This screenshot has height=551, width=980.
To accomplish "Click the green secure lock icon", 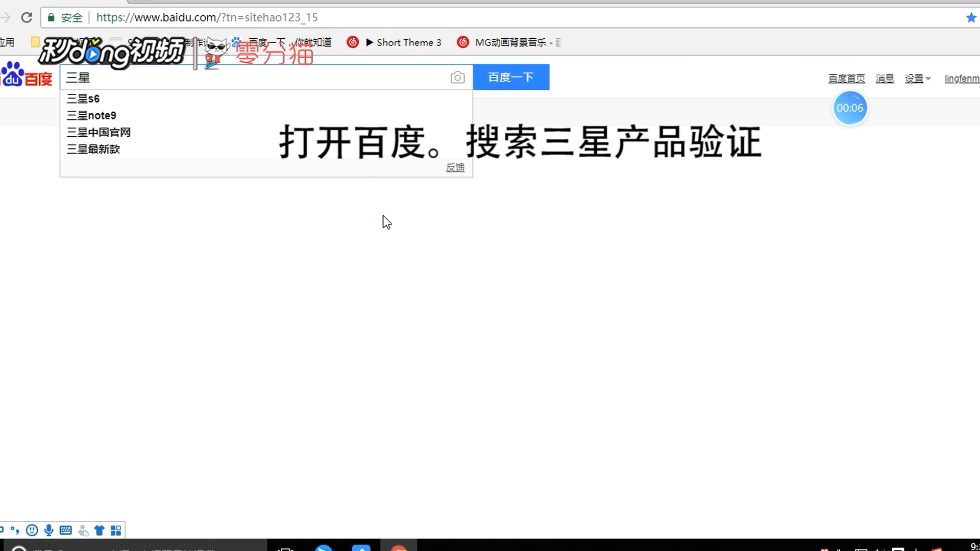I will 51,17.
